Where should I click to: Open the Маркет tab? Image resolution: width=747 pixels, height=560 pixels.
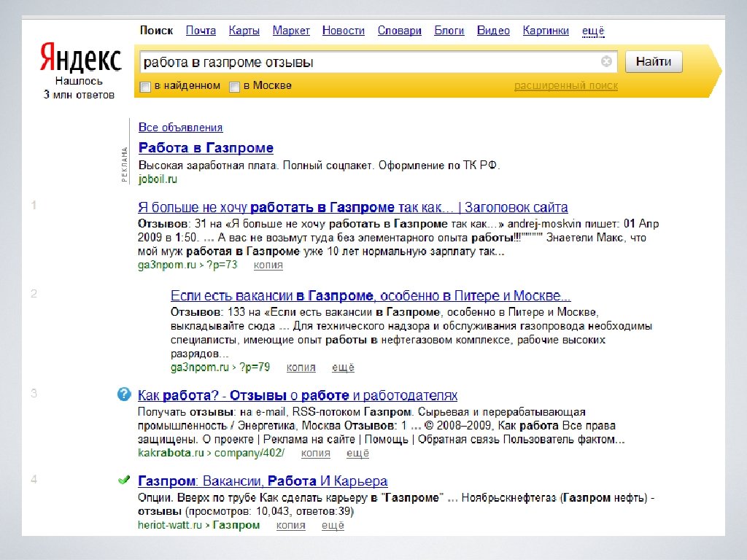point(291,31)
